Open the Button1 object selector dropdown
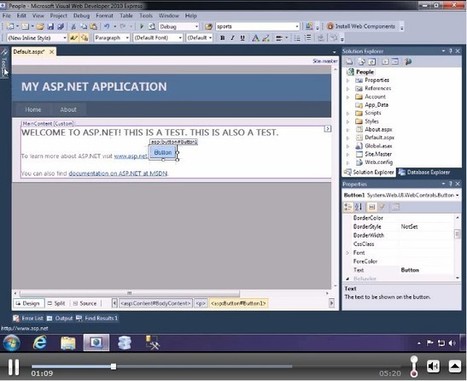 point(457,195)
